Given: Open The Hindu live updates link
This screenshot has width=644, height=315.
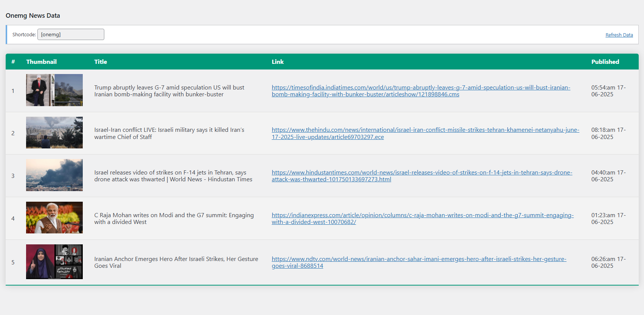Looking at the screenshot, I should click(425, 130).
